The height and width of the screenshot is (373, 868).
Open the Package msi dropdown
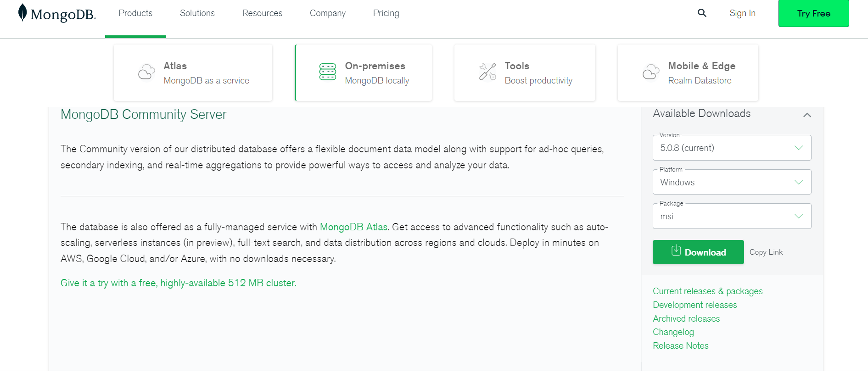pyautogui.click(x=732, y=216)
